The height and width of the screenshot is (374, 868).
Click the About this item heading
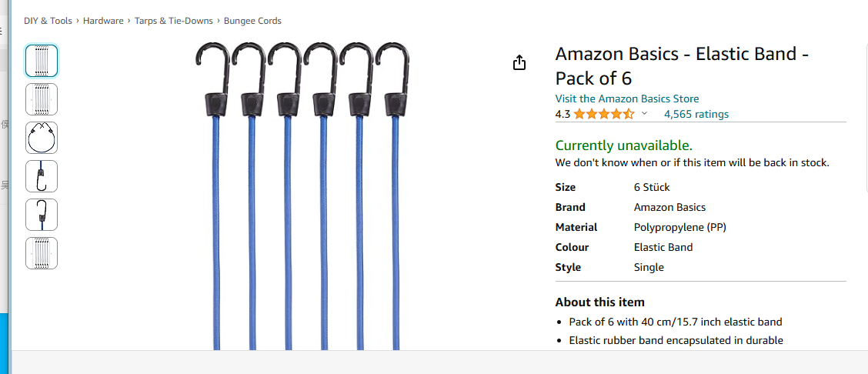click(599, 302)
